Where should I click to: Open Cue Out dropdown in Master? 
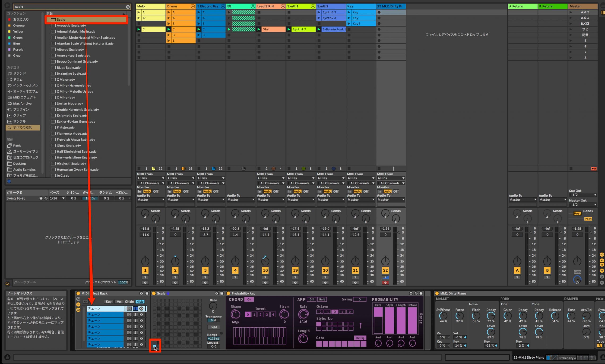[582, 195]
